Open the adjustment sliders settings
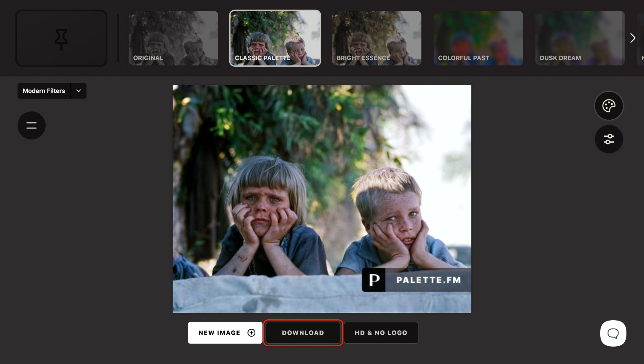Viewport: 644px width, 364px height. (x=609, y=139)
